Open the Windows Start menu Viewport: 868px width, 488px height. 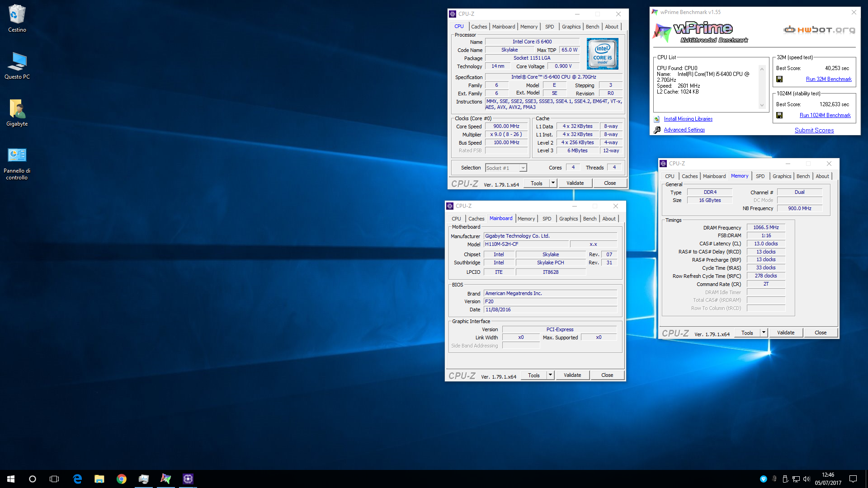tap(11, 479)
